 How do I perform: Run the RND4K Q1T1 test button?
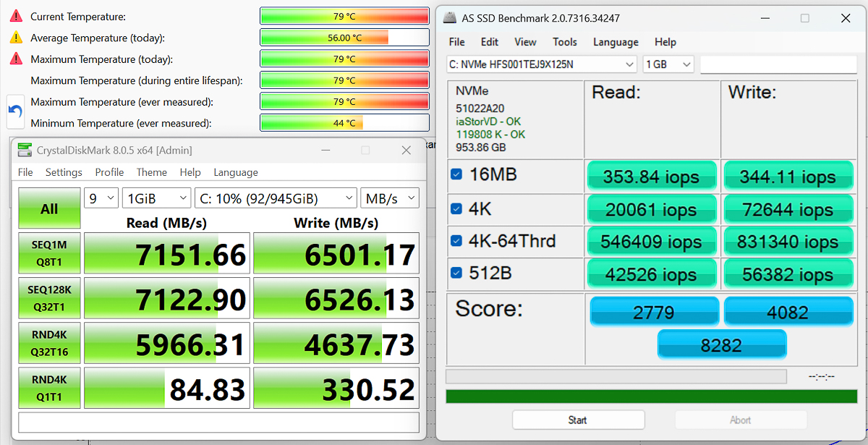[49, 389]
